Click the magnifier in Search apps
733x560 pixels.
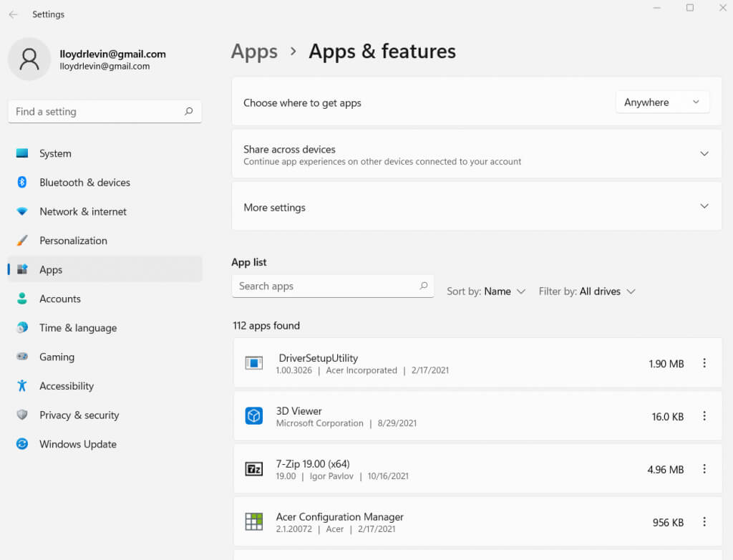pyautogui.click(x=423, y=286)
